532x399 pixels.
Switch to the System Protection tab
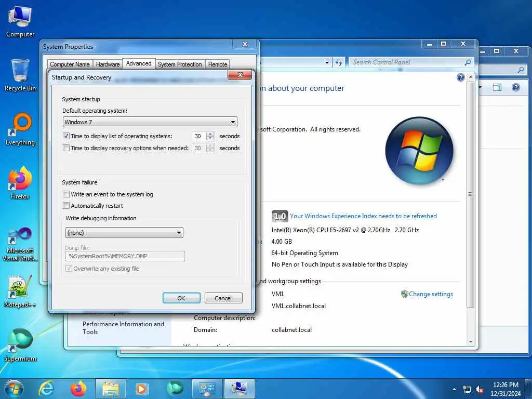pos(180,64)
